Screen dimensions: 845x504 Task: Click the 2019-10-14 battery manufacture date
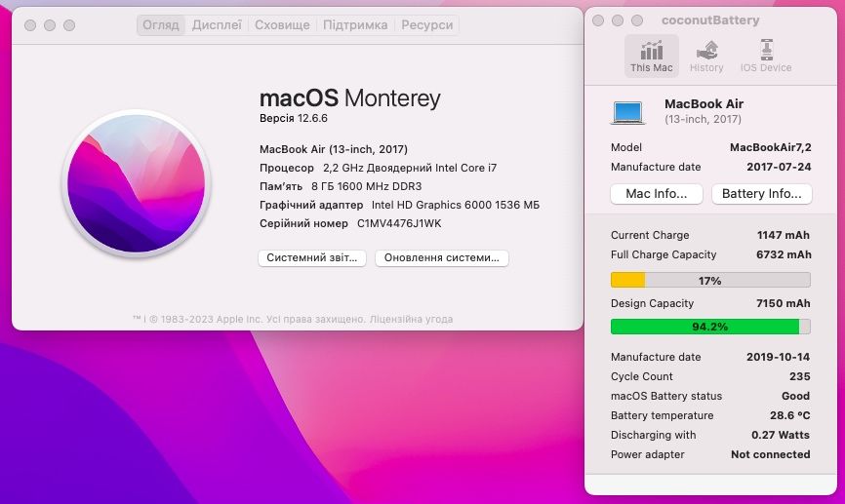(x=778, y=357)
